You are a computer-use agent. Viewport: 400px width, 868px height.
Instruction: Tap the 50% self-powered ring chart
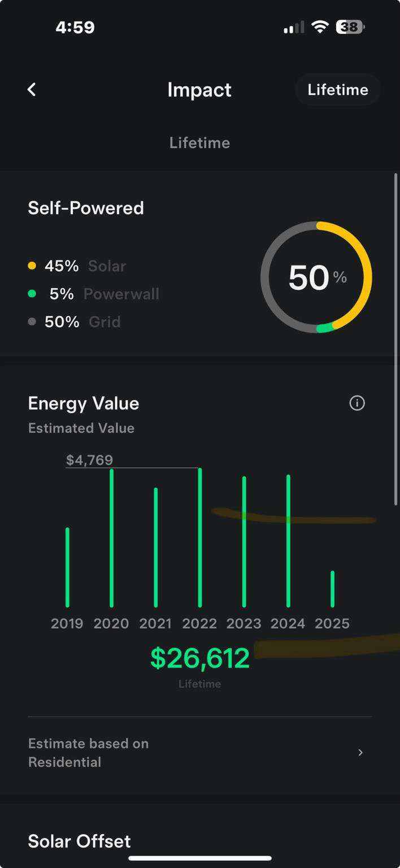pyautogui.click(x=316, y=277)
